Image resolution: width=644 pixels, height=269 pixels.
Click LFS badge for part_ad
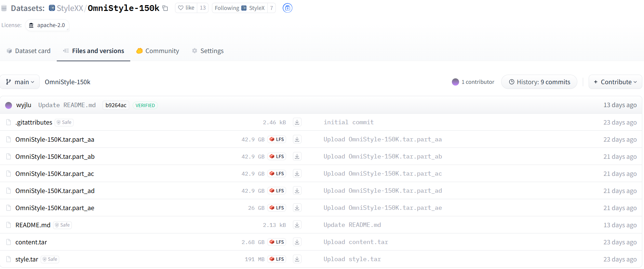(x=277, y=191)
